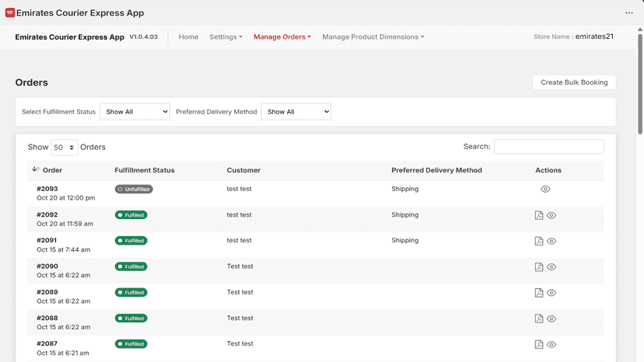Go to the Home page
This screenshot has width=644, height=362.
[188, 37]
